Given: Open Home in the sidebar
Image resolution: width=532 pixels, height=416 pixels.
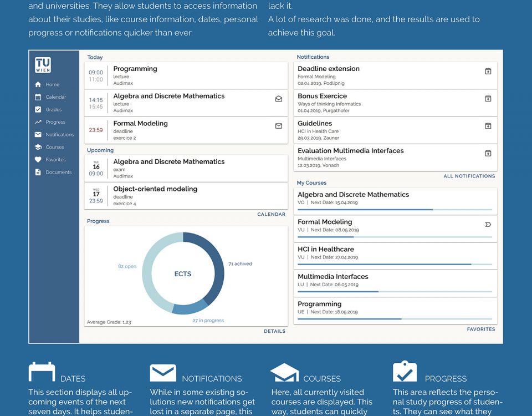Looking at the screenshot, I should (x=52, y=85).
